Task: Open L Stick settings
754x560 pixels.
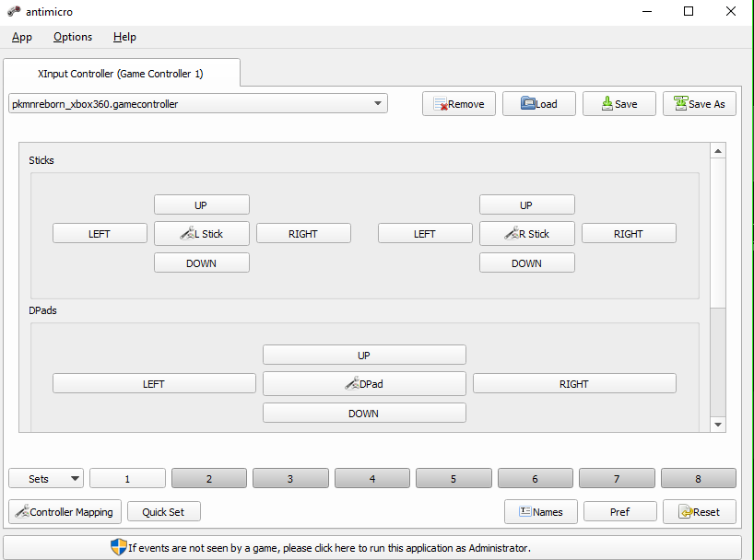Action: [x=201, y=234]
